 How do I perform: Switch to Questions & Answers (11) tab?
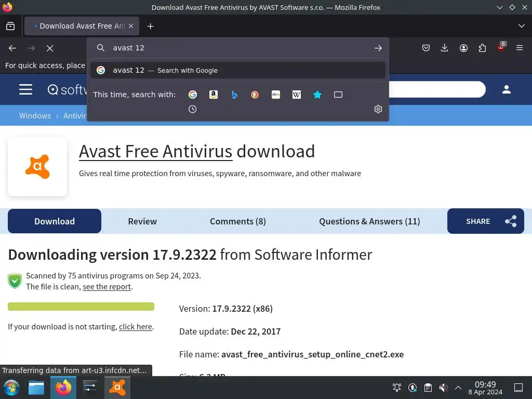(x=369, y=221)
